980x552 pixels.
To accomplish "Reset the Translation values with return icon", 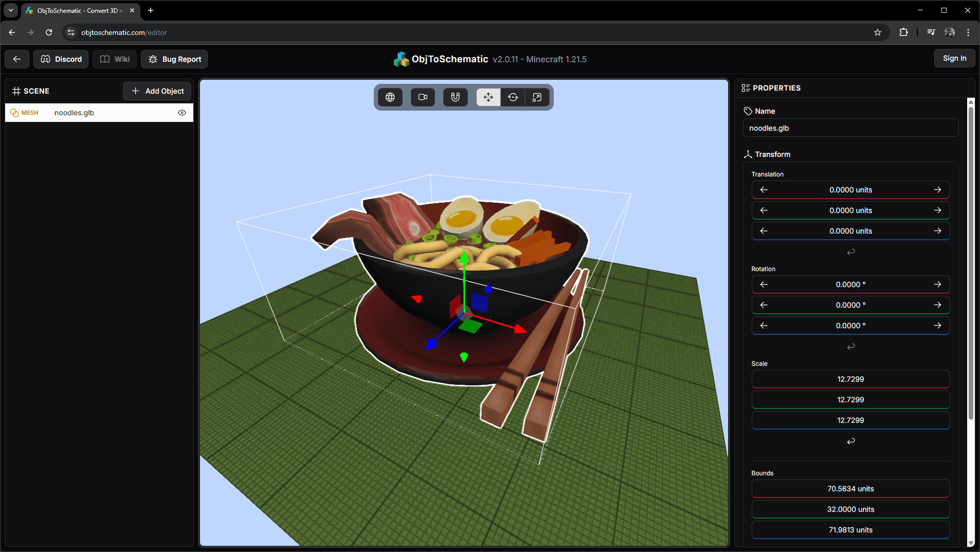I will [x=851, y=252].
